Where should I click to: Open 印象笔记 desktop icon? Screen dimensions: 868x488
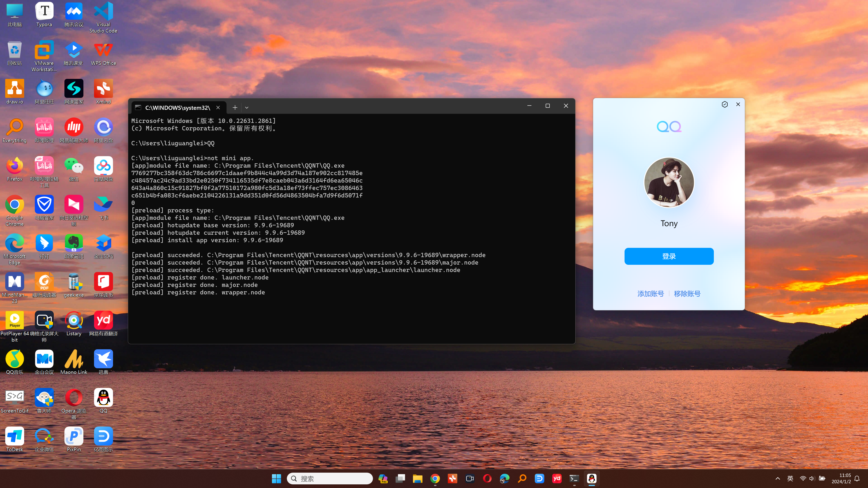tap(74, 247)
